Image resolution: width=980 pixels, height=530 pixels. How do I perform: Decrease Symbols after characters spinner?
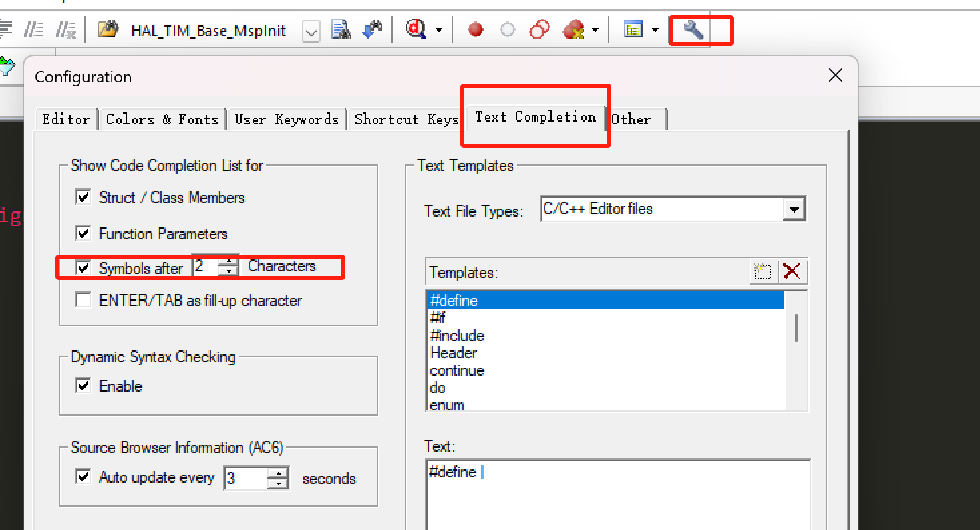point(228,272)
